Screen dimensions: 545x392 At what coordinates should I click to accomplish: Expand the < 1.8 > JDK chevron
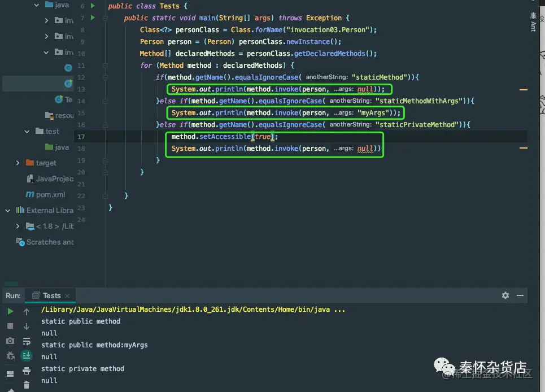[18, 227]
